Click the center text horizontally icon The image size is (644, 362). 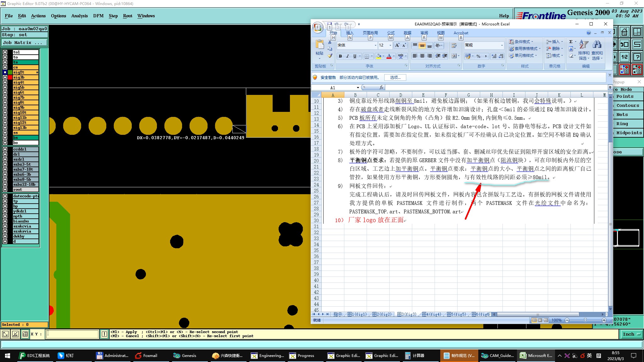422,56
